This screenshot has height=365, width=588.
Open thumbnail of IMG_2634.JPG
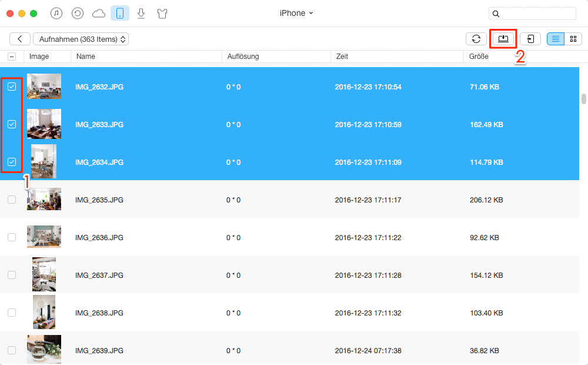click(44, 161)
